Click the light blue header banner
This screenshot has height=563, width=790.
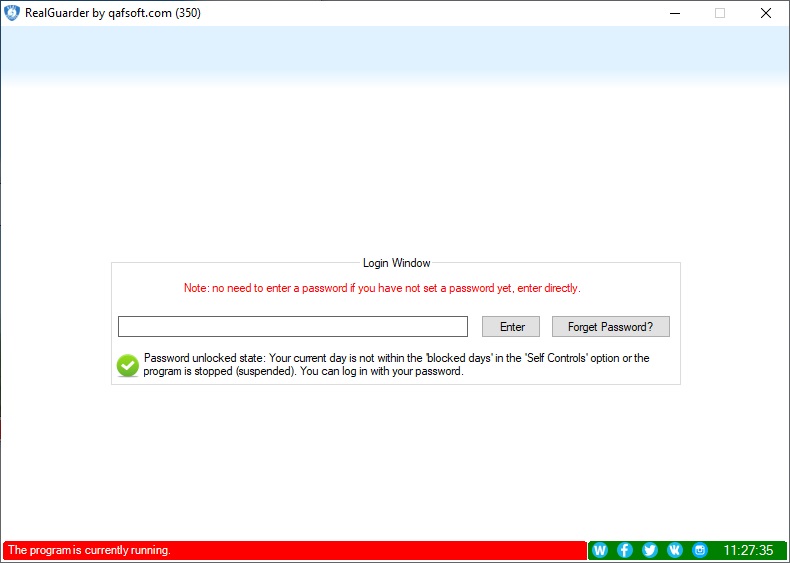point(395,55)
